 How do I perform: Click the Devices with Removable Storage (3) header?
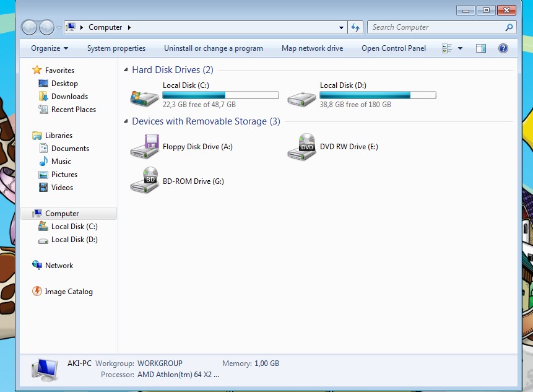tap(206, 121)
